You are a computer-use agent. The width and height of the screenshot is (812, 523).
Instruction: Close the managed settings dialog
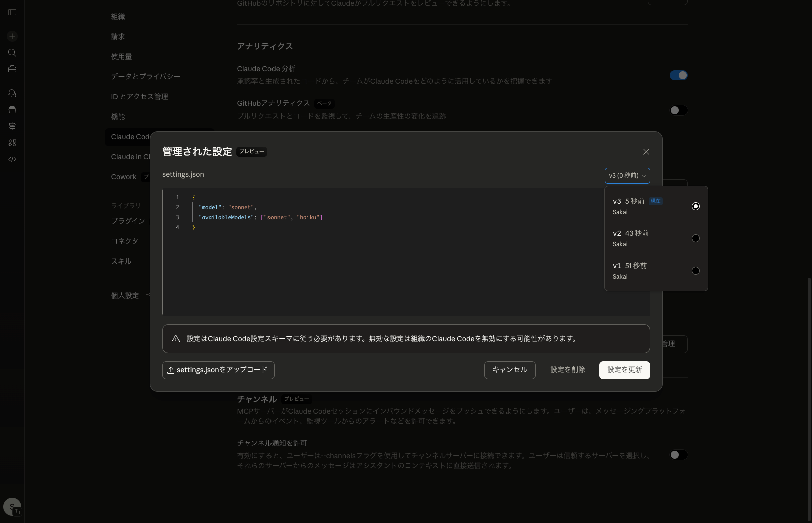click(646, 152)
